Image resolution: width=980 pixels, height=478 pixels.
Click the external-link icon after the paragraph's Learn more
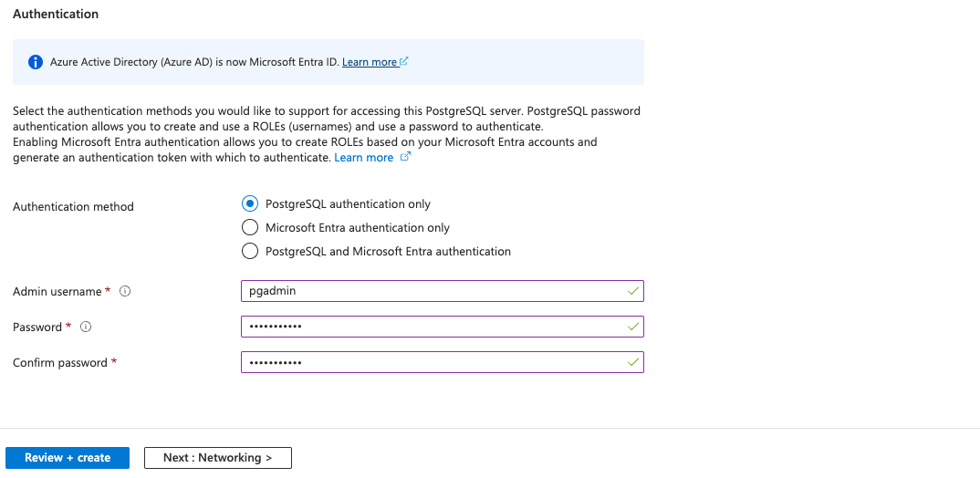point(406,158)
